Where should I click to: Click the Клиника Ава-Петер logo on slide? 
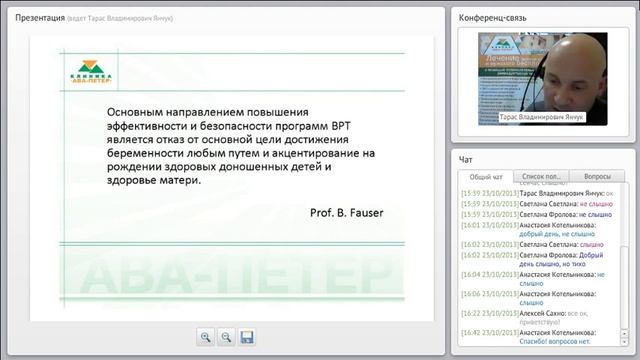(91, 72)
